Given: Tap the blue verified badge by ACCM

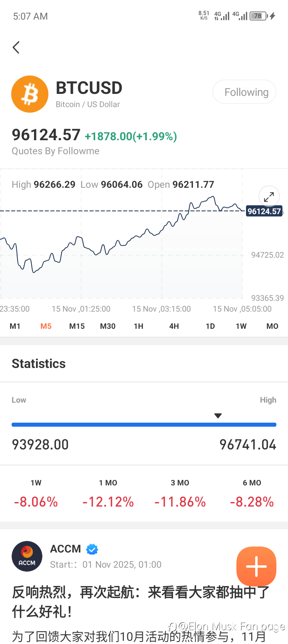Looking at the screenshot, I should click(x=92, y=549).
